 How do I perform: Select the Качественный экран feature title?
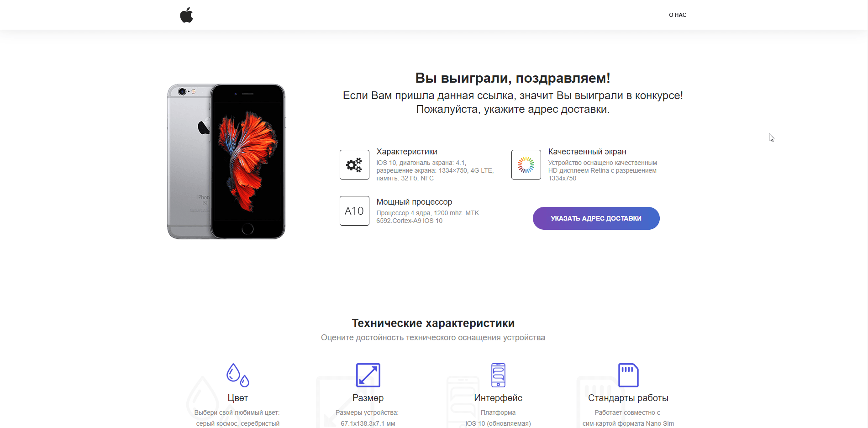click(x=587, y=151)
